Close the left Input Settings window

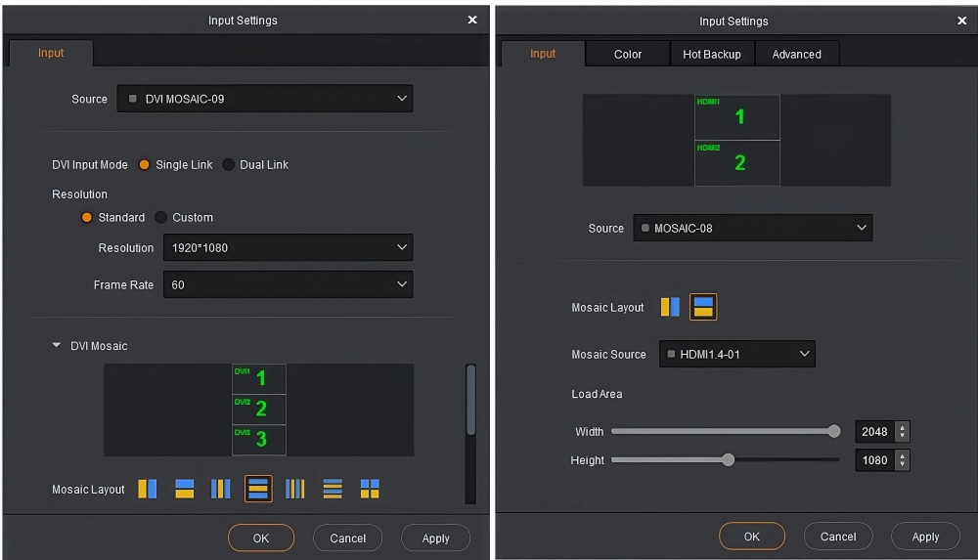[472, 20]
